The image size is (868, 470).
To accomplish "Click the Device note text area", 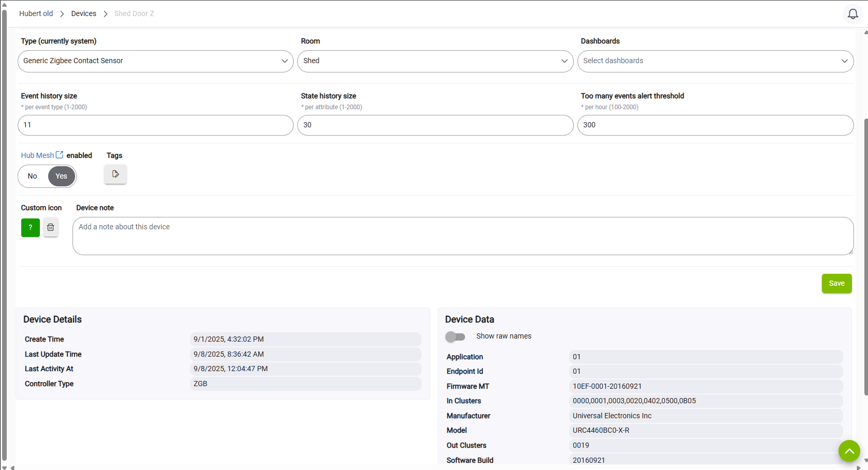I will coord(462,236).
